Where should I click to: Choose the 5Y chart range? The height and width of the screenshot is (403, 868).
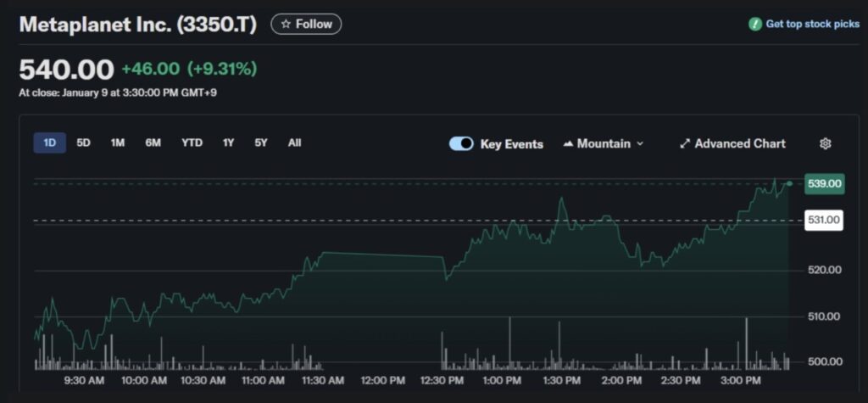(261, 143)
